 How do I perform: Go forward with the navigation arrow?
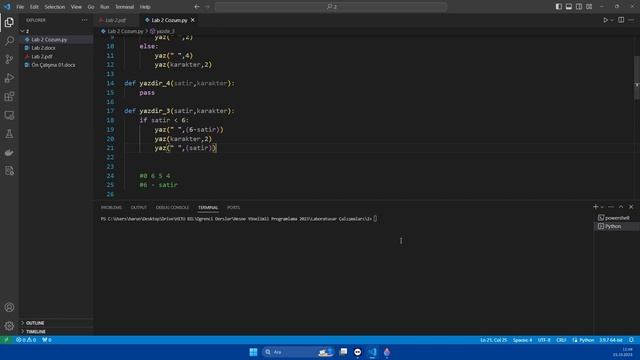pyautogui.click(x=207, y=7)
